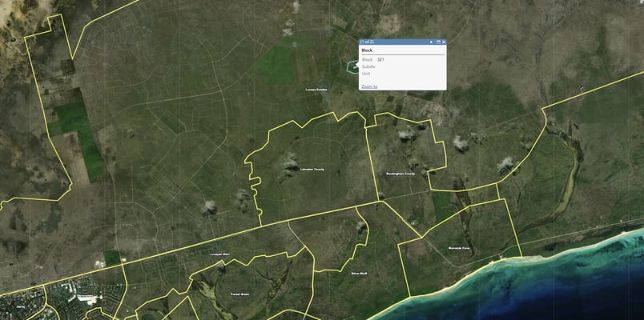Viewport: 644px width, 320px height.
Task: Click the highlighted cyan block polygon
Action: [352, 66]
